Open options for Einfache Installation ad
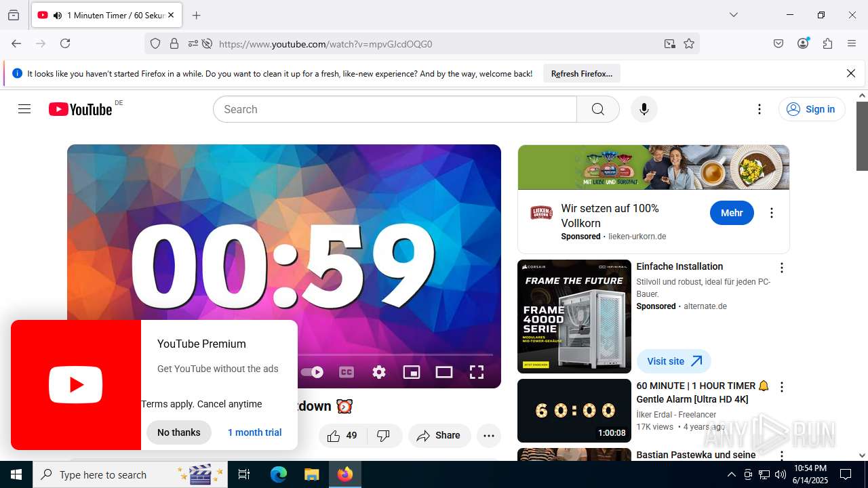The width and height of the screenshot is (868, 488). click(x=781, y=268)
